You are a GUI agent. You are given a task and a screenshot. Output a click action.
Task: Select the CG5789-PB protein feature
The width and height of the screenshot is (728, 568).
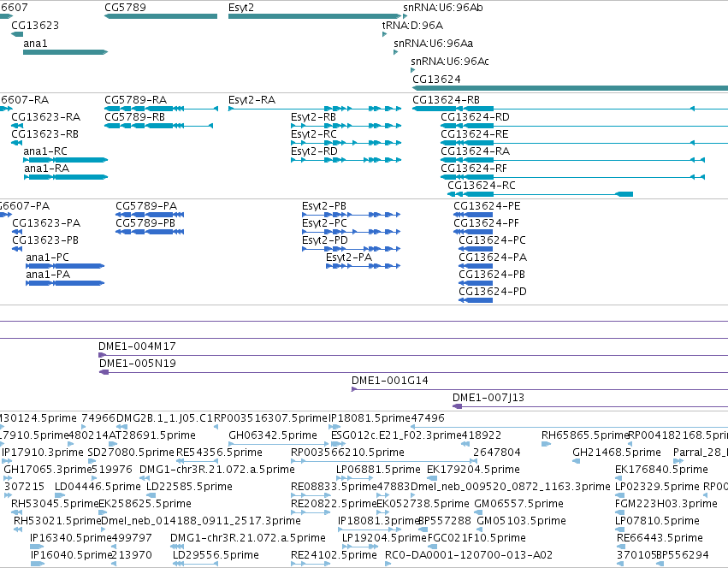150,232
